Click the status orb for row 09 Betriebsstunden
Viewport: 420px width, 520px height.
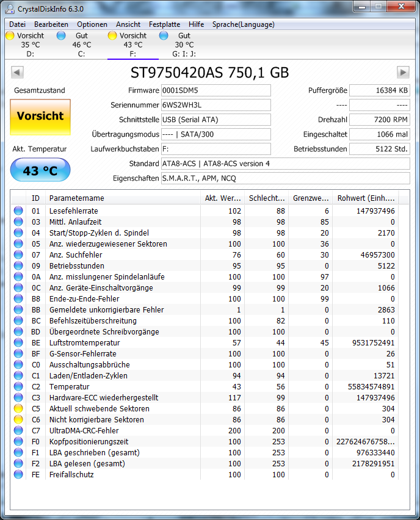pyautogui.click(x=18, y=265)
